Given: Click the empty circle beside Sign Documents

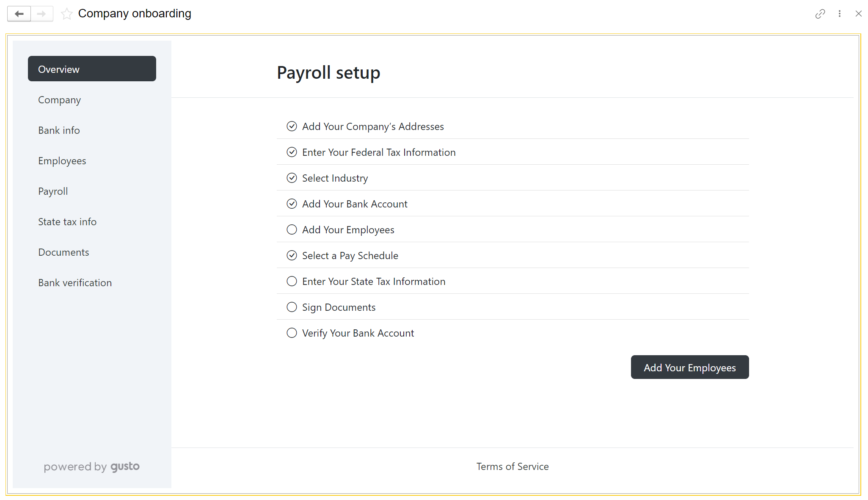Looking at the screenshot, I should click(292, 307).
